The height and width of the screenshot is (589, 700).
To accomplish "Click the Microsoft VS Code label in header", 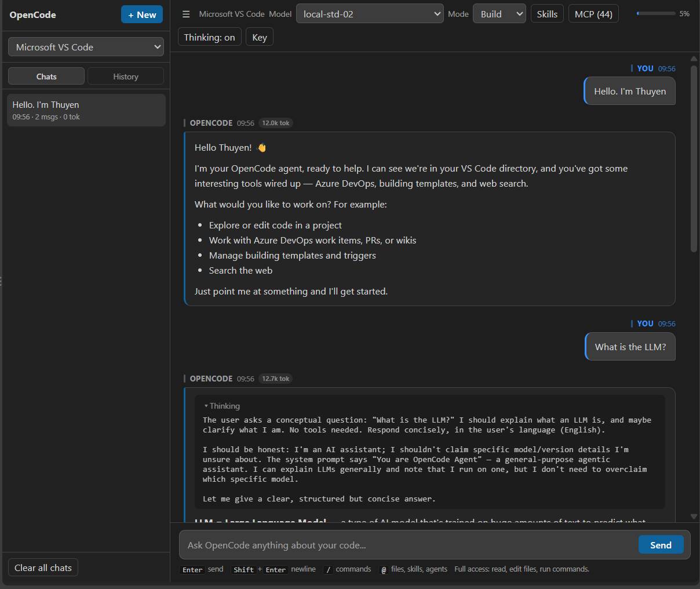I will point(232,14).
